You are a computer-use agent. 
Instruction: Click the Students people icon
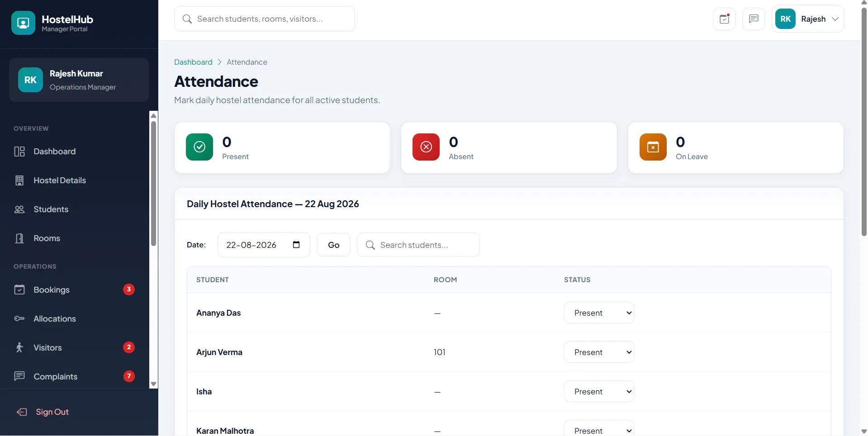(x=19, y=209)
